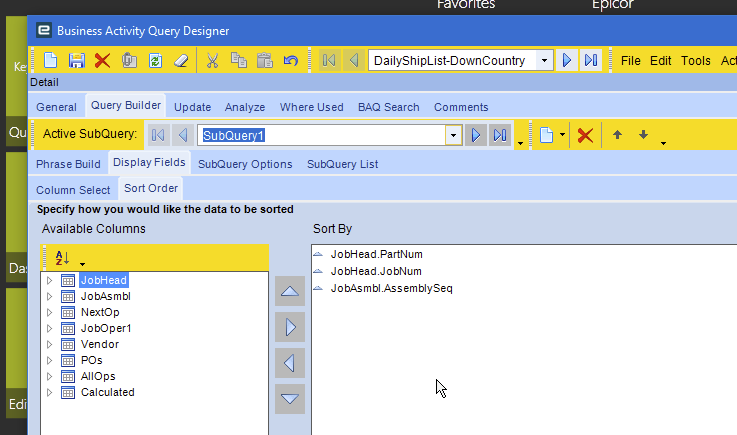Add selected column to Sort By list
Viewport: 737px width, 435px height.
[290, 327]
